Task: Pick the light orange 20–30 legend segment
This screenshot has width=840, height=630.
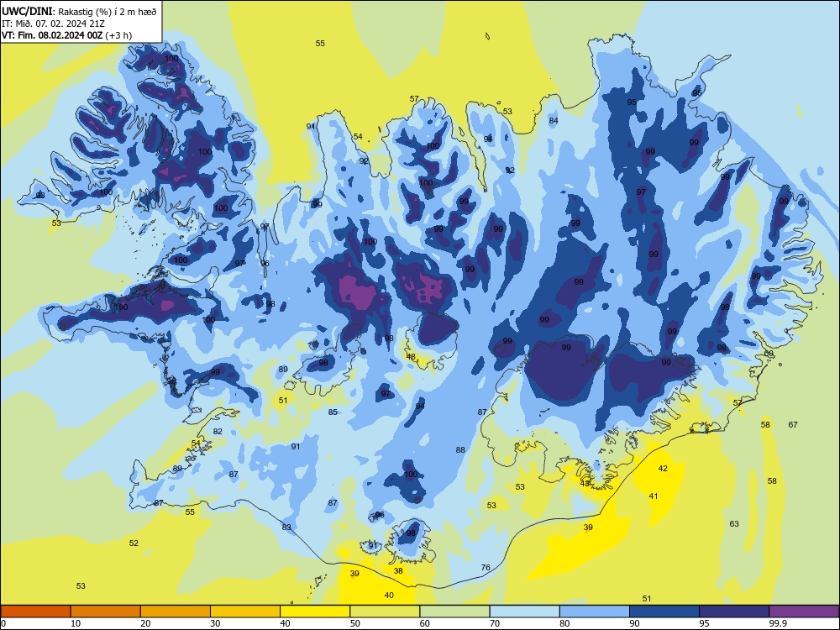Action: pyautogui.click(x=176, y=612)
